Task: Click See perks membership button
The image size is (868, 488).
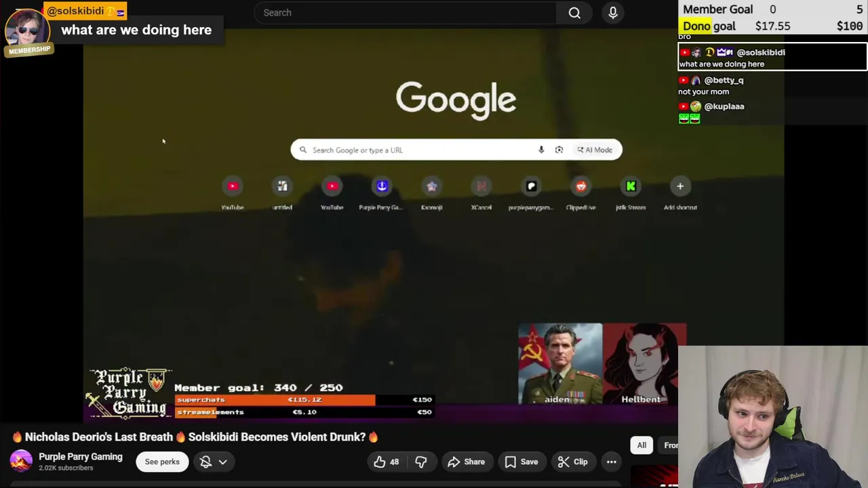Action: click(162, 462)
